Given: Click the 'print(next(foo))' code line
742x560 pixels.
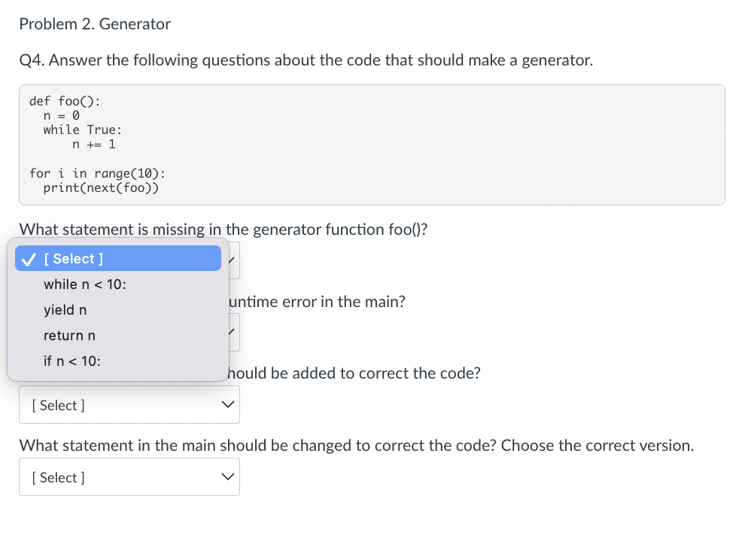Looking at the screenshot, I should [x=101, y=188].
